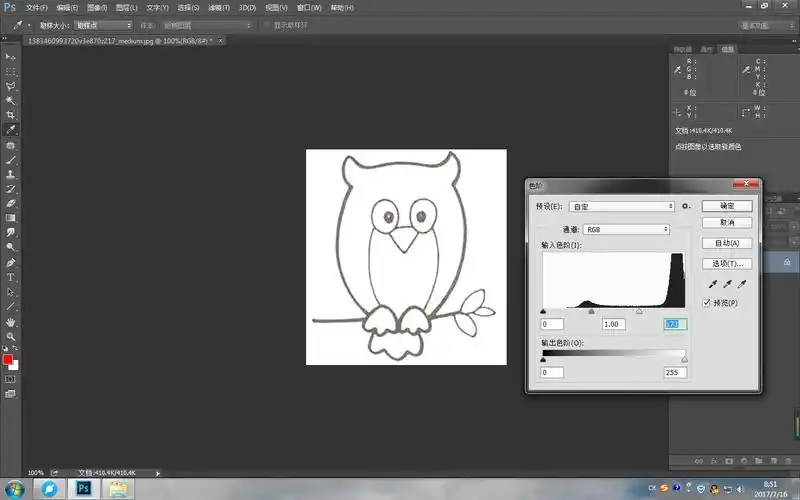This screenshot has width=800, height=500.
Task: Switch to the 信息 info panel tab
Action: (727, 49)
